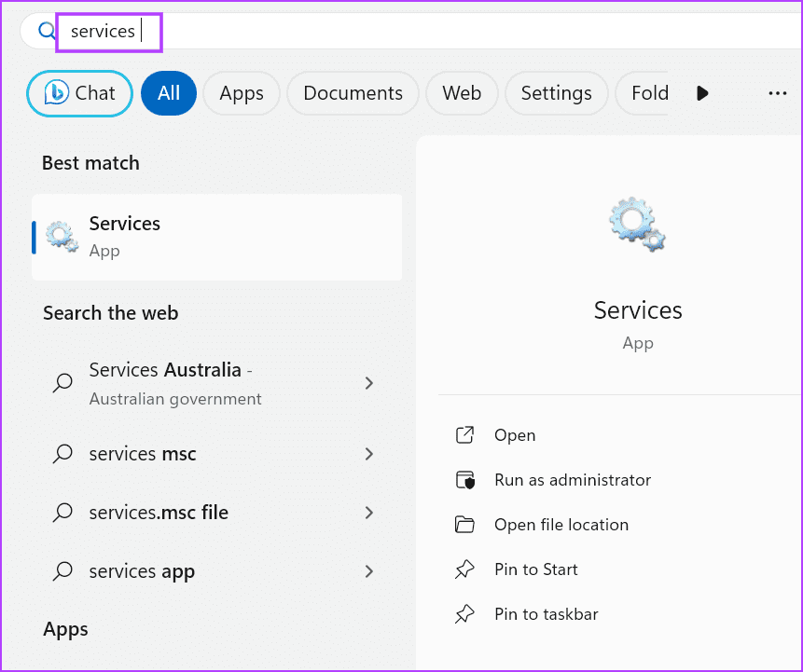Switch to the Settings filter tab
The width and height of the screenshot is (803, 672).
coord(556,93)
